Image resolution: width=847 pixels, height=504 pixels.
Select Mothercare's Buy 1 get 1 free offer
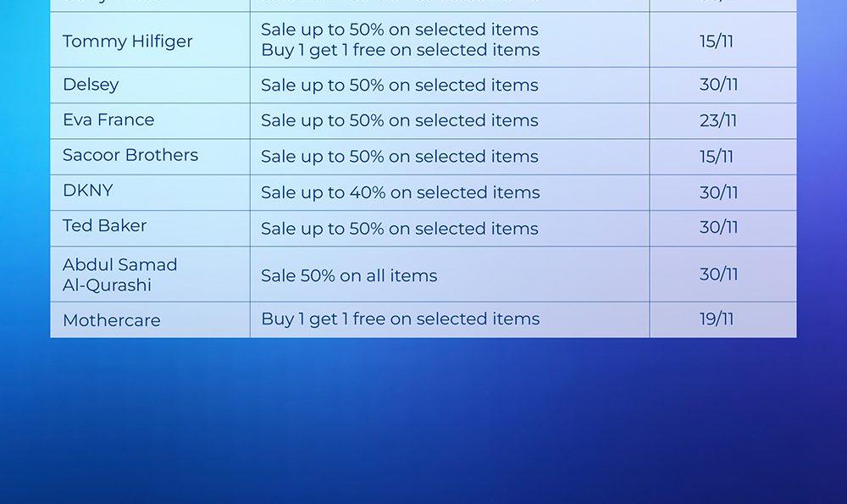tap(400, 319)
